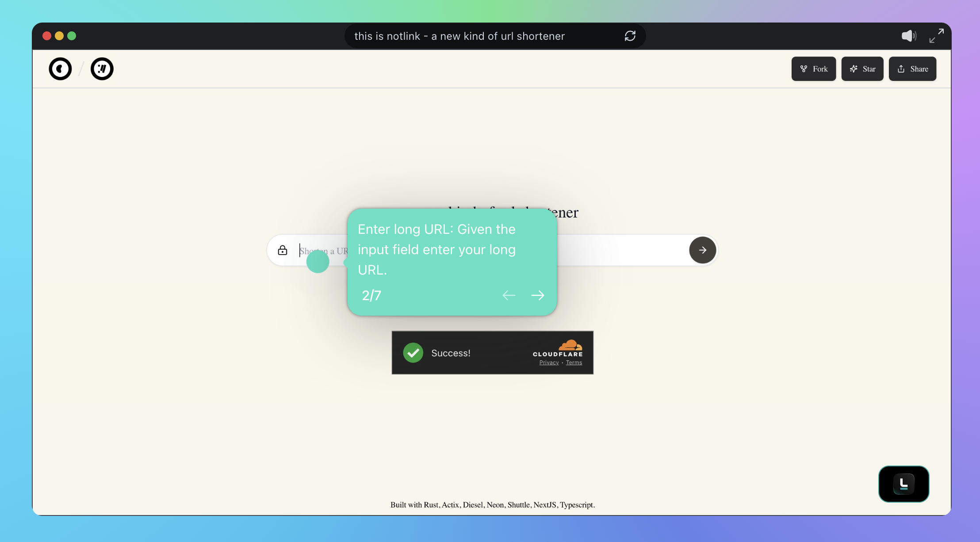Click the Shorten a URL input field
This screenshot has height=542, width=980.
[619, 251]
